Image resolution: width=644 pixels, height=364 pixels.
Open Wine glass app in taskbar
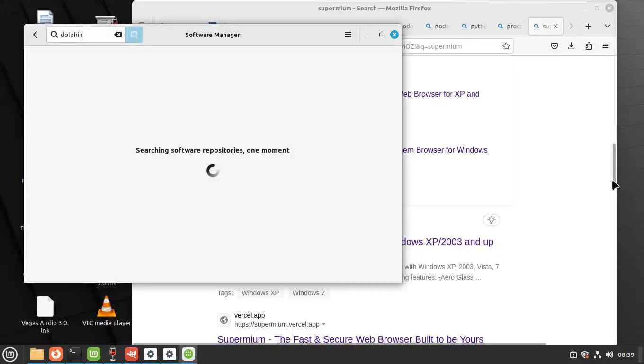113,354
